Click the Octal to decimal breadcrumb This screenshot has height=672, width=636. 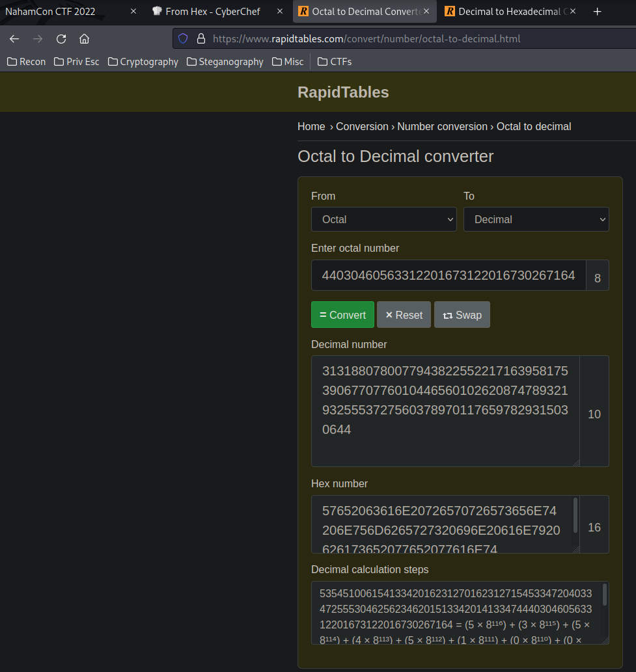pos(534,126)
